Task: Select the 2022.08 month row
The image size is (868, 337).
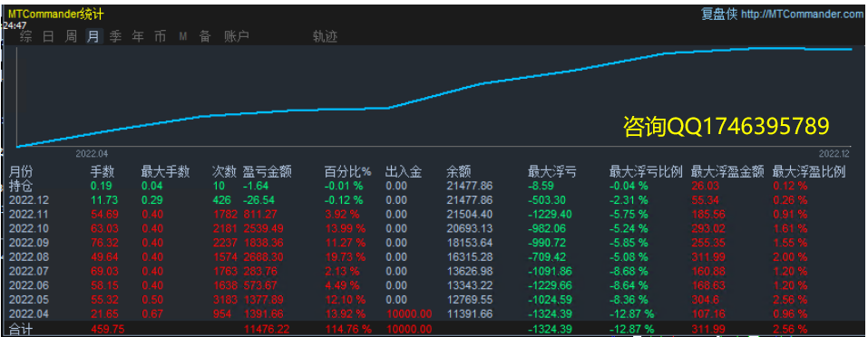Action: [x=434, y=257]
